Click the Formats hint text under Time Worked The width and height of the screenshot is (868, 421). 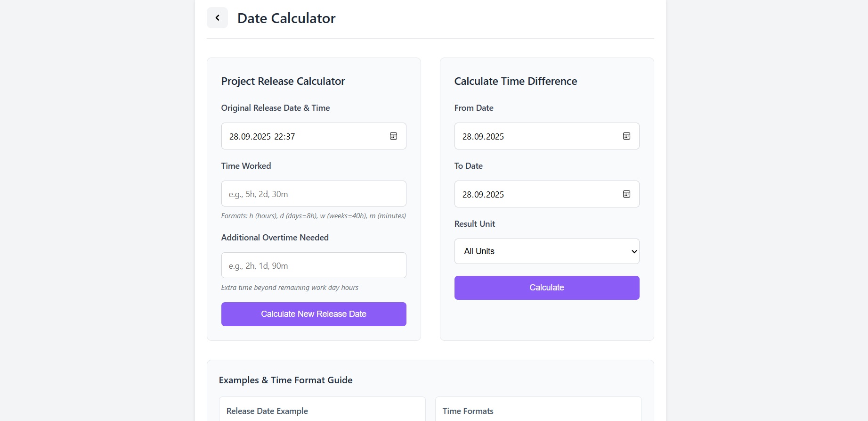click(x=313, y=216)
